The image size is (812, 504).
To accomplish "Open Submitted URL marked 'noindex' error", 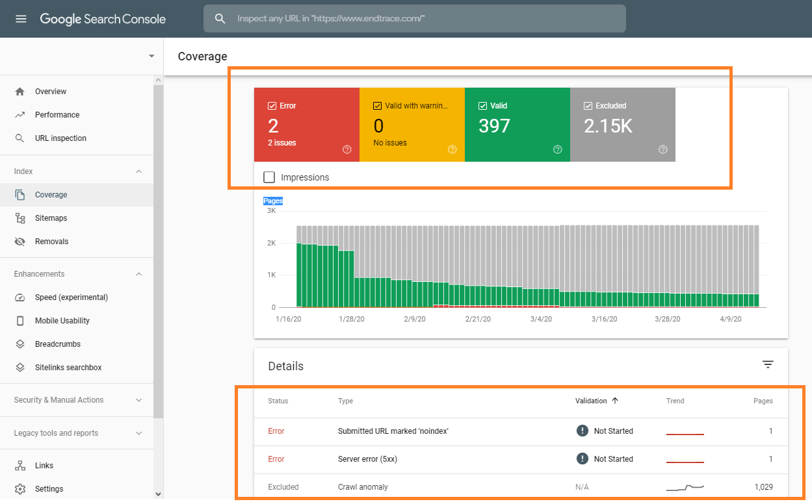I will tap(521, 431).
